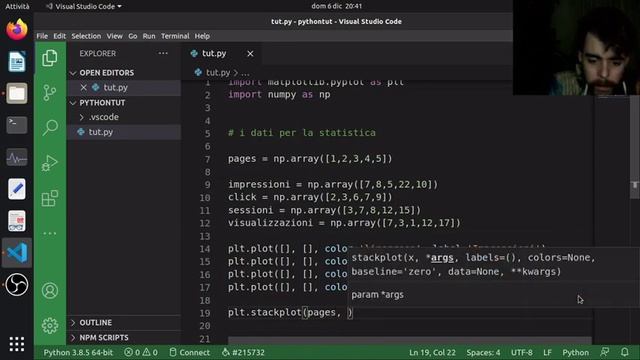Screen dimensions: 640x360
Task: Click the errors and warnings status indicator
Action: point(141,352)
